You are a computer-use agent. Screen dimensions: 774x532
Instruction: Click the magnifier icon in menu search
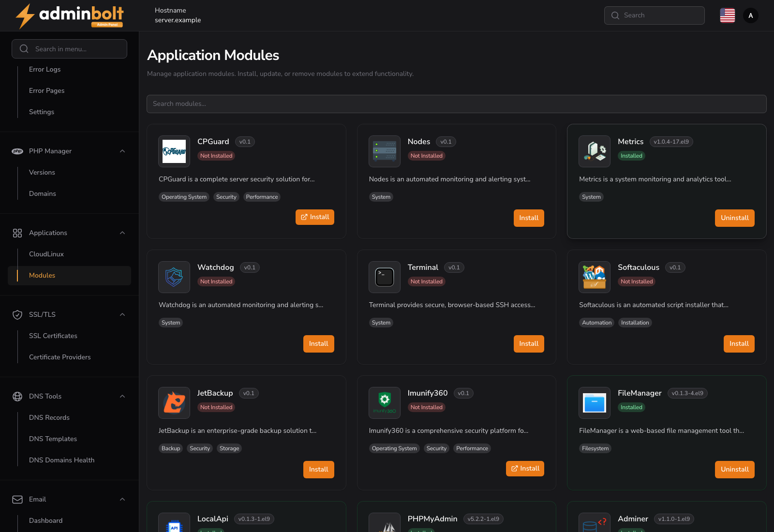pyautogui.click(x=24, y=49)
